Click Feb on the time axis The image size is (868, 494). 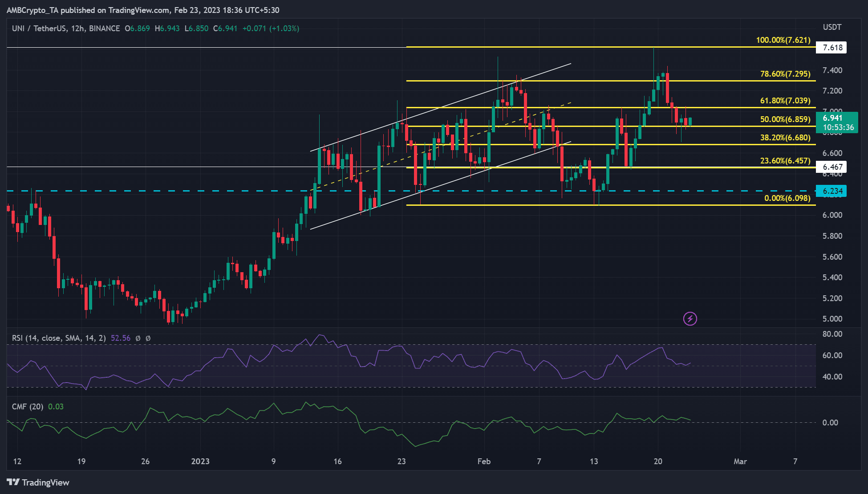pyautogui.click(x=484, y=462)
